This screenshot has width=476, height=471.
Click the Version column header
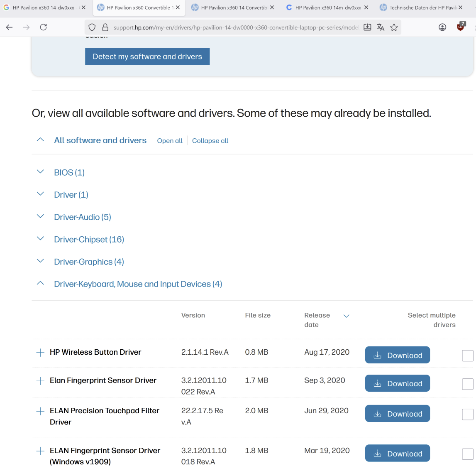tap(193, 315)
